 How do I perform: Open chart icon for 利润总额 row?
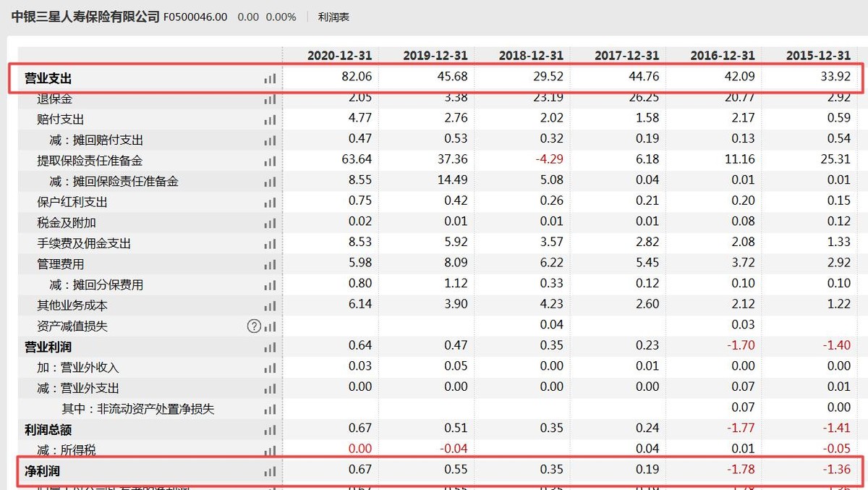pyautogui.click(x=270, y=430)
